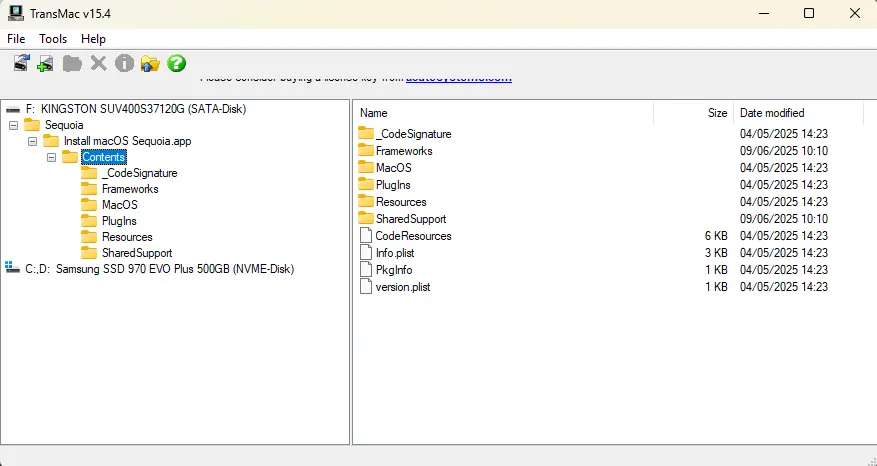Select the PkgInfo file name
The image size is (877, 466).
(x=394, y=270)
